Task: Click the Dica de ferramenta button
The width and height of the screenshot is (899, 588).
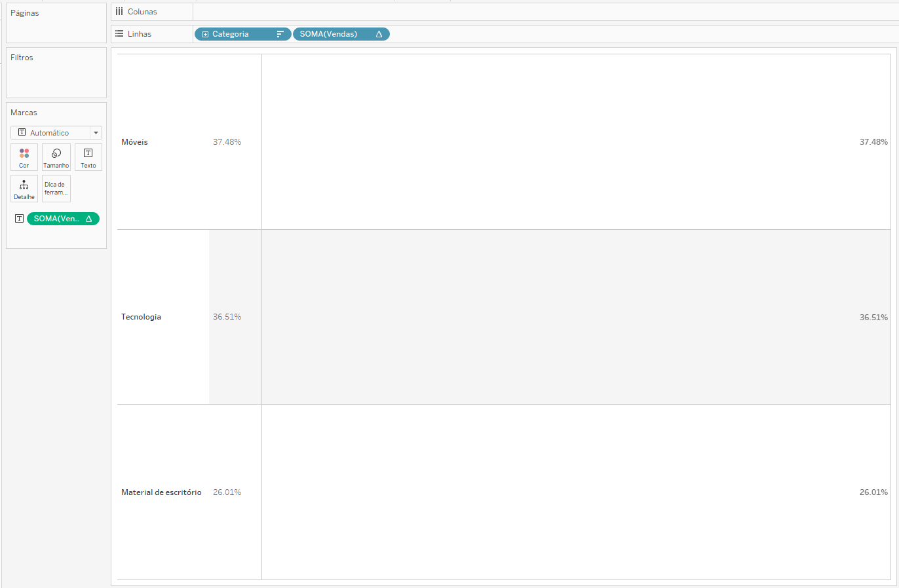Action: [56, 189]
